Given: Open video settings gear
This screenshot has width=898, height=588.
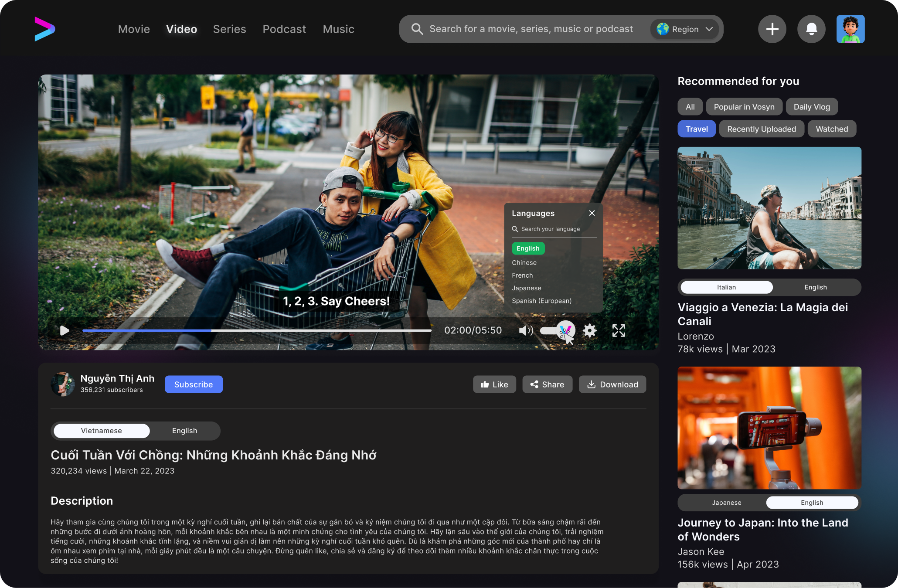Looking at the screenshot, I should pyautogui.click(x=589, y=330).
